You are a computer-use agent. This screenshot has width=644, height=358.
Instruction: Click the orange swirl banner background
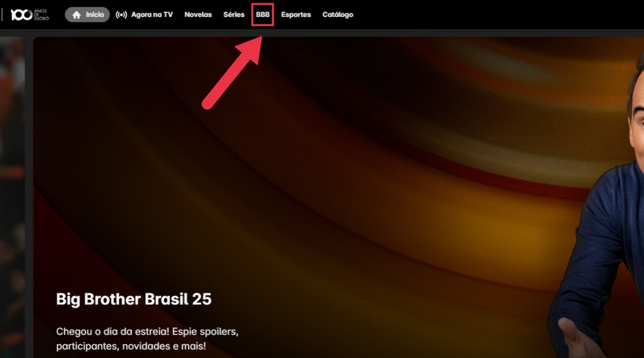pyautogui.click(x=329, y=164)
